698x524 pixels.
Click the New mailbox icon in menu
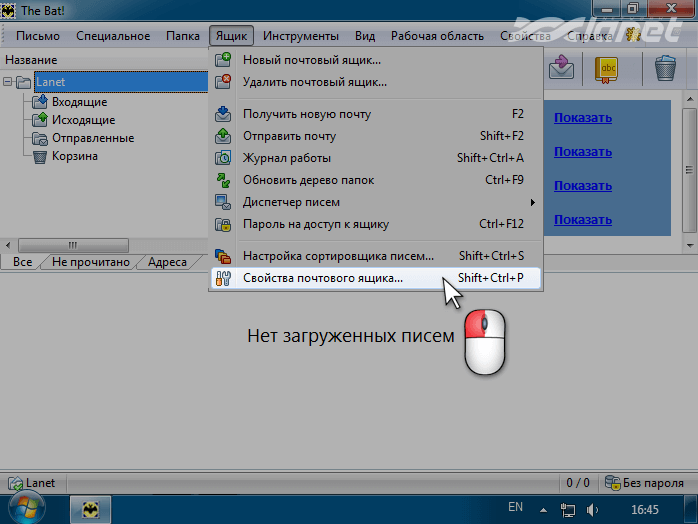[223, 61]
